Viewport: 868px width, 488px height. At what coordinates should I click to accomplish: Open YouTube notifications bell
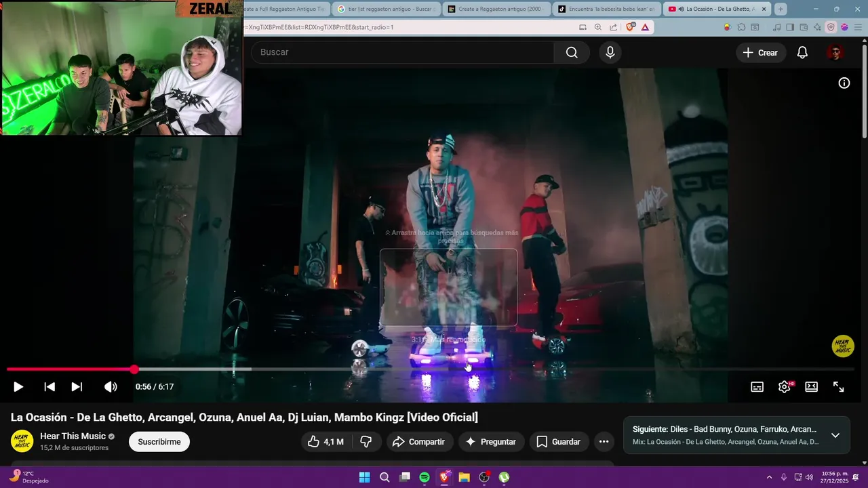[x=802, y=52]
